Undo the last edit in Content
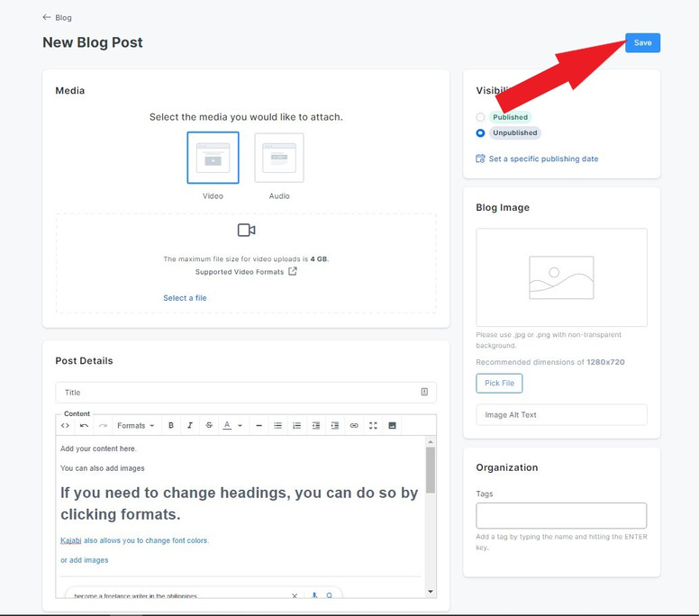The width and height of the screenshot is (699, 616). (84, 426)
